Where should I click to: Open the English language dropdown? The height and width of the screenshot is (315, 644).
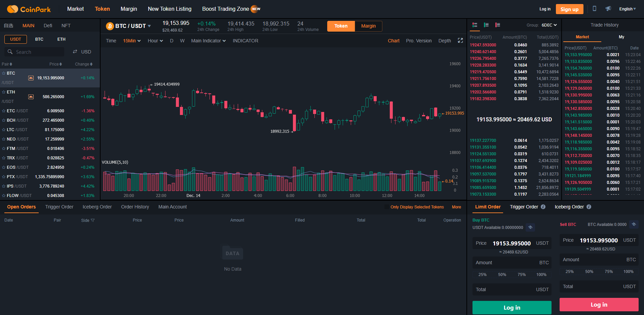point(628,9)
